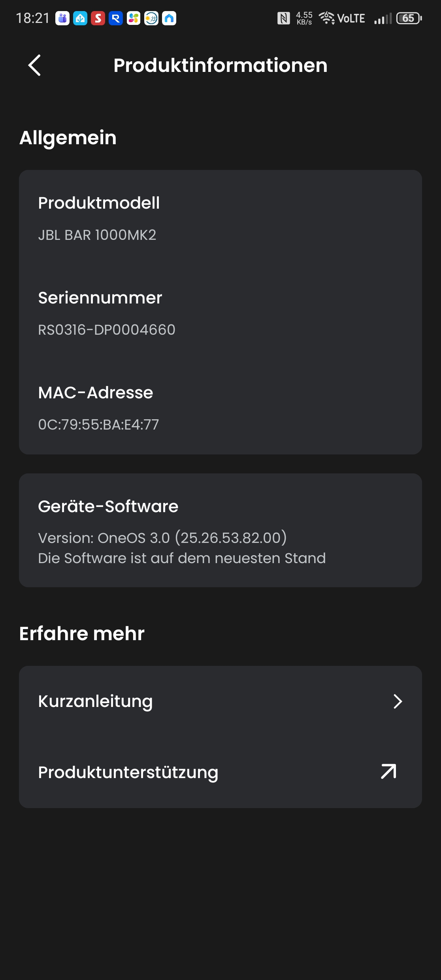The width and height of the screenshot is (441, 980).
Task: Tap the Produktunterstützung external link arrow
Action: (x=388, y=771)
